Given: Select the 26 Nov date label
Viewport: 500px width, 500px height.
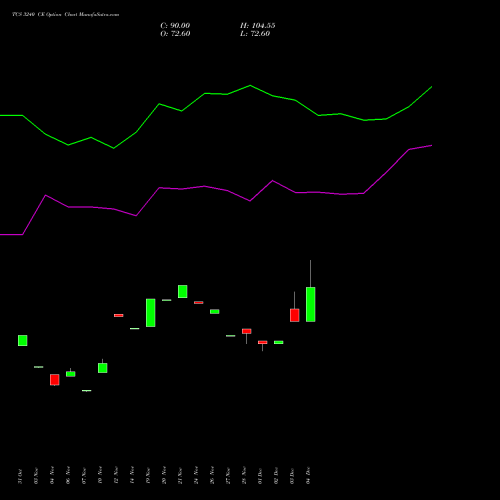Looking at the screenshot, I should (x=212, y=476).
